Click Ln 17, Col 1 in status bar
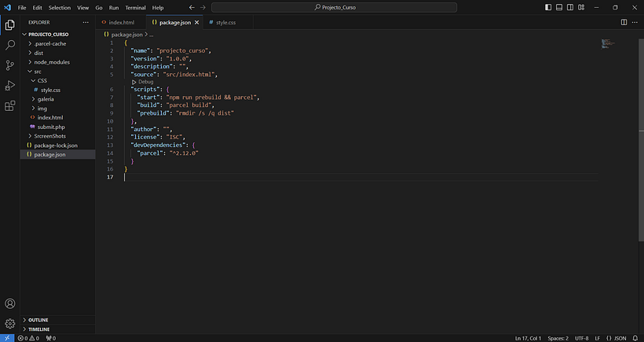 529,338
